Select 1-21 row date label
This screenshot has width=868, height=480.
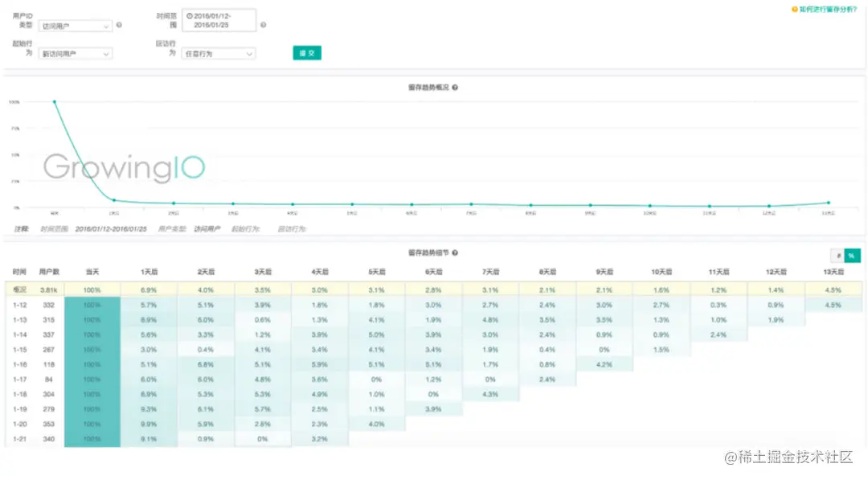(x=20, y=439)
